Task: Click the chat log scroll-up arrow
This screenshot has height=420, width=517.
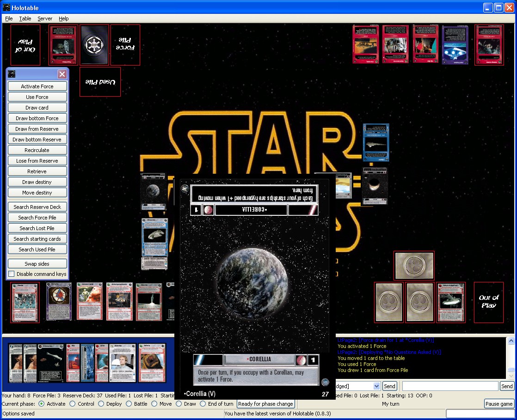Action: point(511,341)
